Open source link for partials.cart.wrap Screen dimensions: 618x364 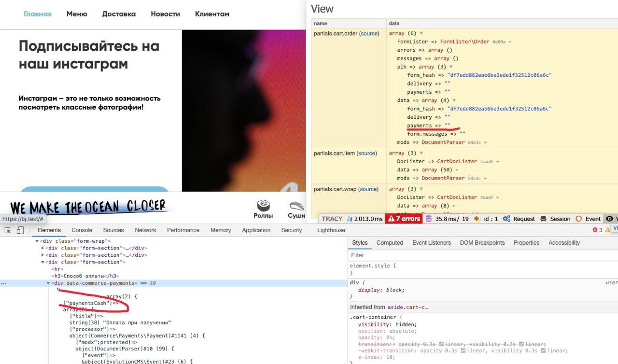[369, 189]
